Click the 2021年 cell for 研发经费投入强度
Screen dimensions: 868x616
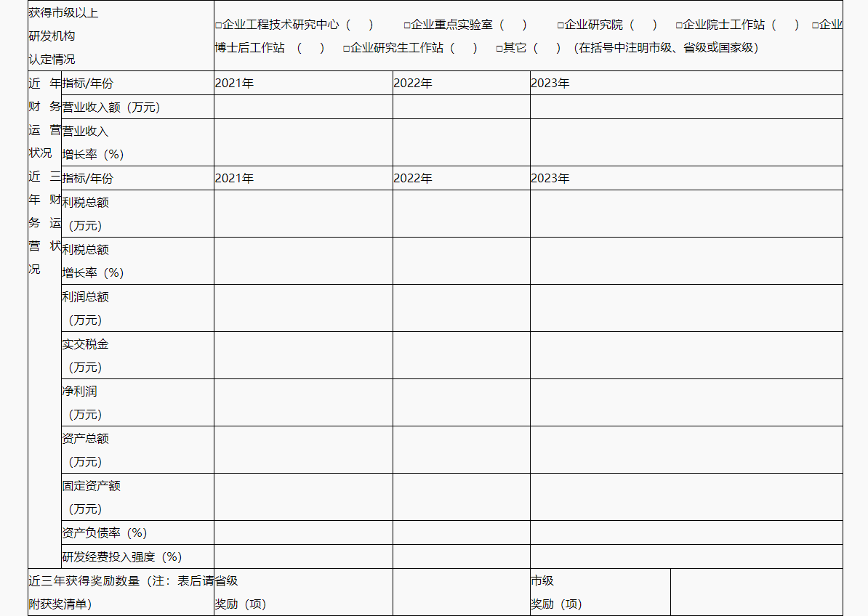pos(303,556)
